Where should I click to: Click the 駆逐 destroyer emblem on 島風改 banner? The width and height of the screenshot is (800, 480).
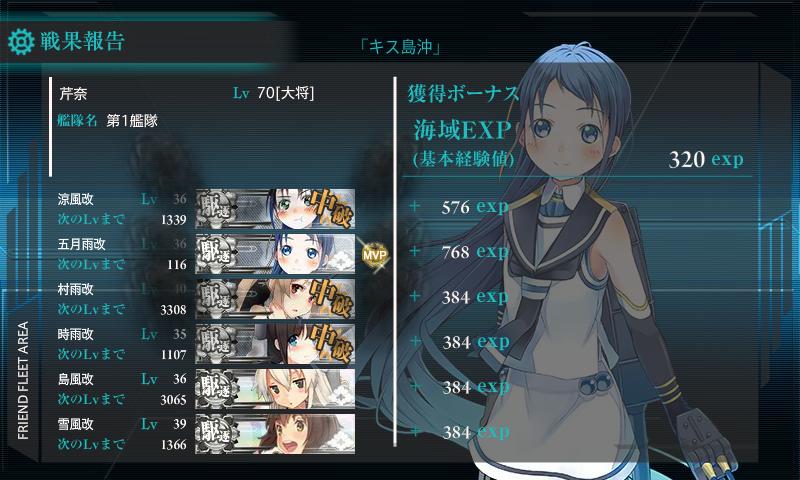tap(216, 388)
